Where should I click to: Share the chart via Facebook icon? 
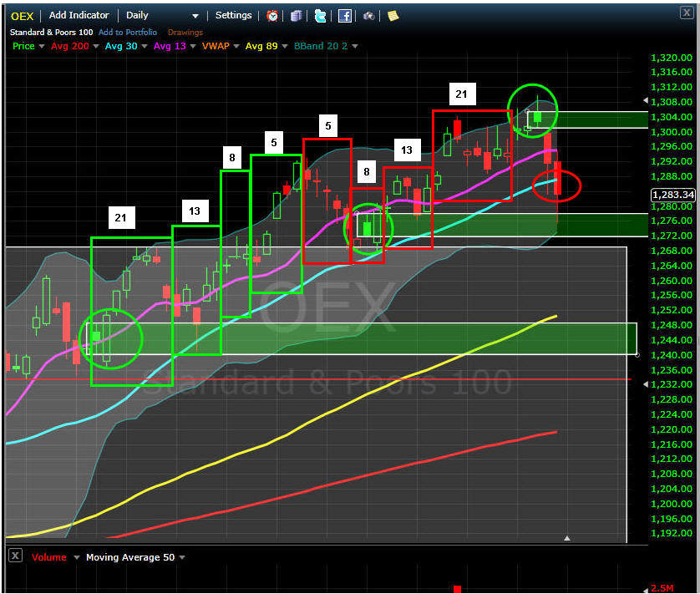pyautogui.click(x=345, y=16)
